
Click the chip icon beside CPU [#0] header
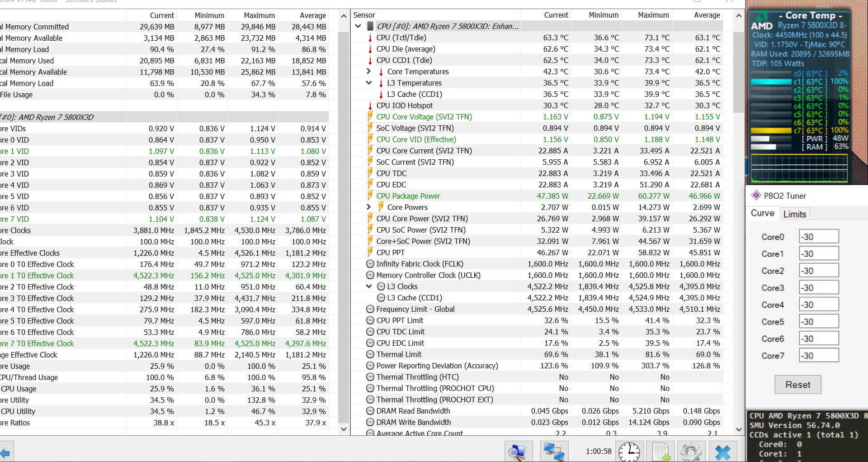tap(370, 26)
